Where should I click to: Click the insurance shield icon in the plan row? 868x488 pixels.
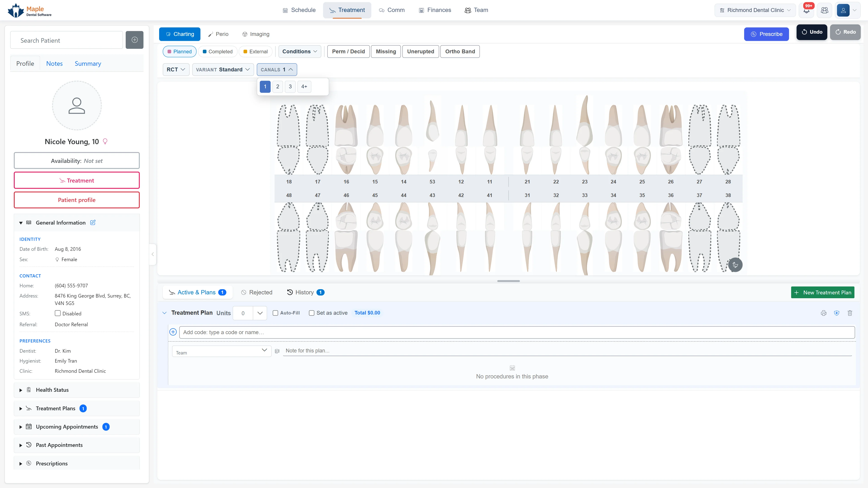coord(837,313)
